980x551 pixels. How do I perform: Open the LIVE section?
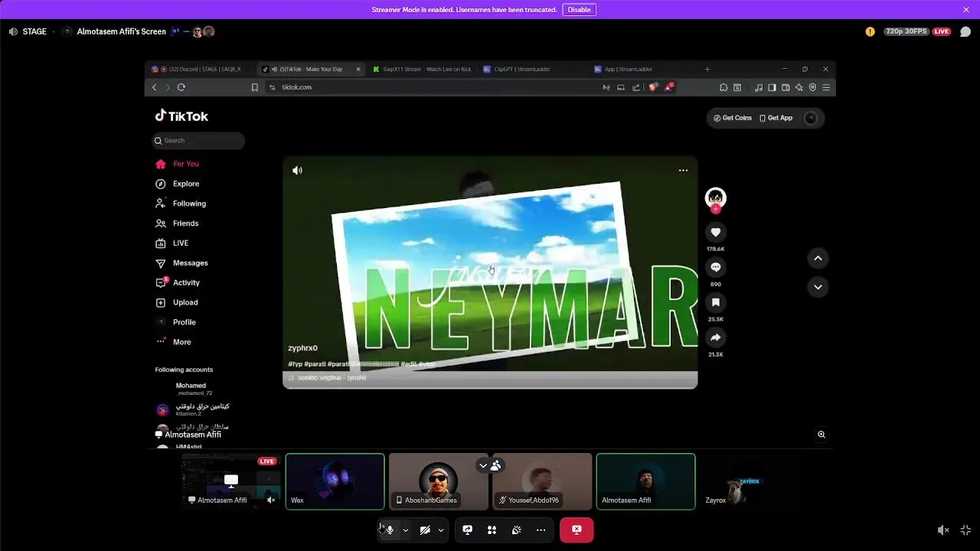click(171, 243)
